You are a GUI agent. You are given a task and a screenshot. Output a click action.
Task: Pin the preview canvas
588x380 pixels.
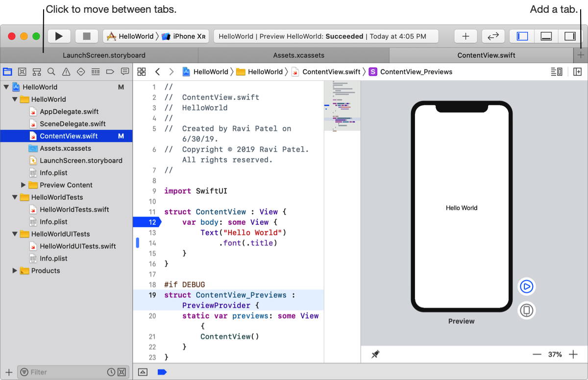[x=375, y=355]
